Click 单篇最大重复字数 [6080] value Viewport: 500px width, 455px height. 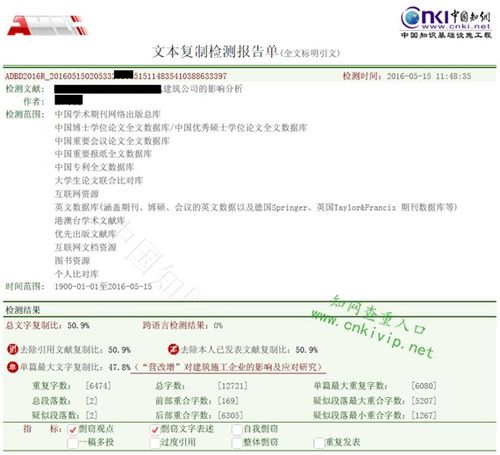point(424,386)
